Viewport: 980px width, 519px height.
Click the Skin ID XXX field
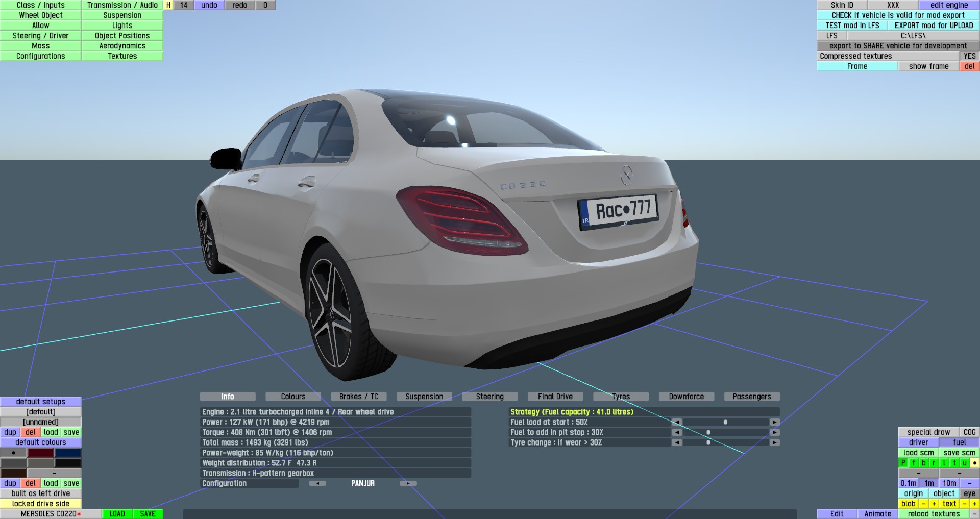click(x=893, y=5)
